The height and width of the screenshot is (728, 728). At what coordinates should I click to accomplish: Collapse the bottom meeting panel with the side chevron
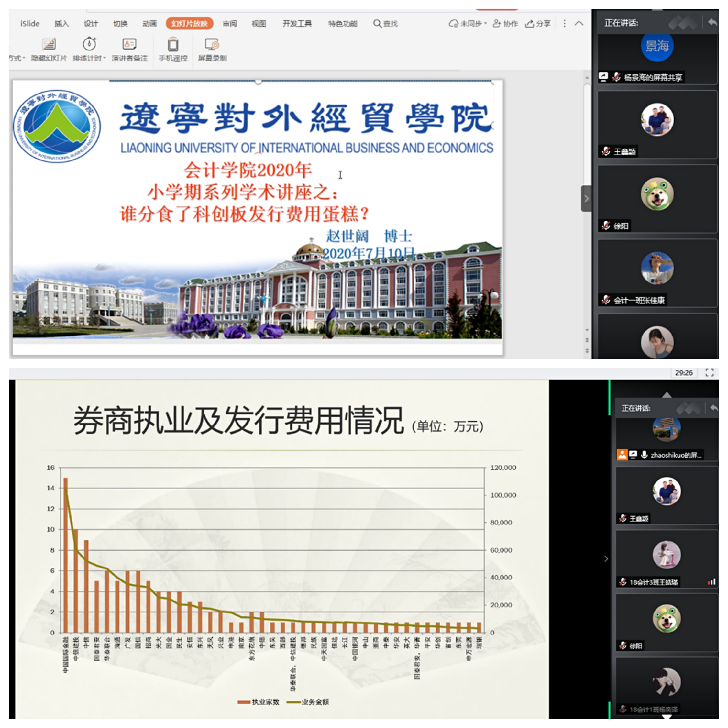(606, 559)
